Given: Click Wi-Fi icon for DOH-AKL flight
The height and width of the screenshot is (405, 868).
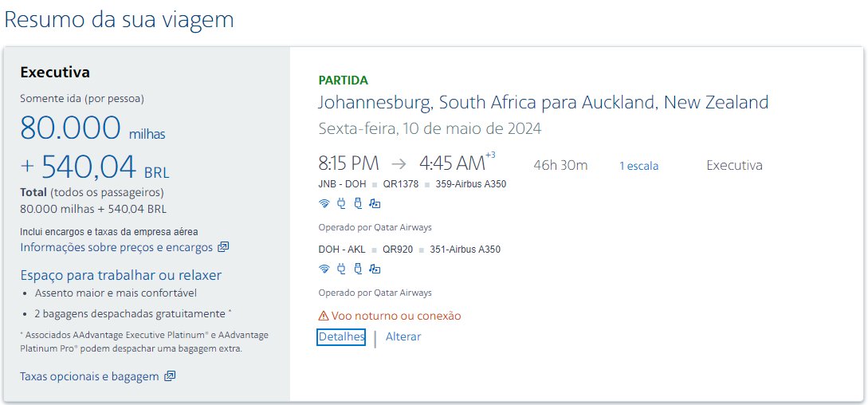Looking at the screenshot, I should pyautogui.click(x=324, y=269).
